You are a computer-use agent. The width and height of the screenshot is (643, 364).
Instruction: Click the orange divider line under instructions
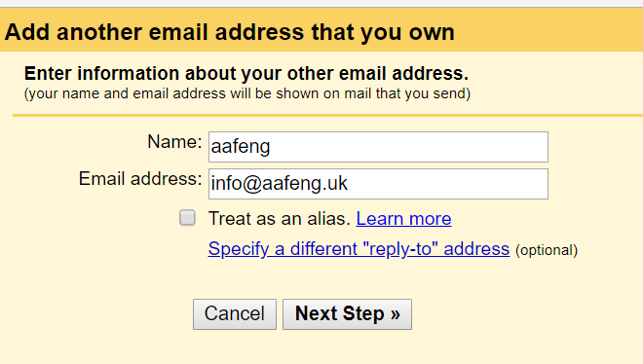click(327, 116)
